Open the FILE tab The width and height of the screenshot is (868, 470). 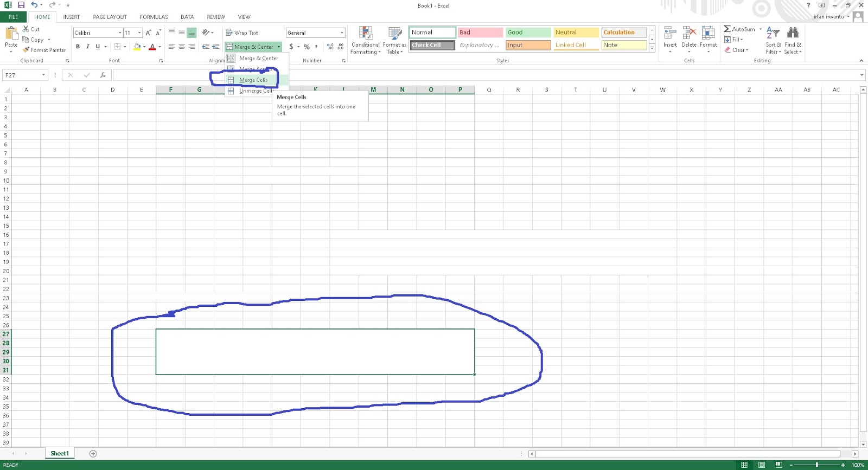13,17
